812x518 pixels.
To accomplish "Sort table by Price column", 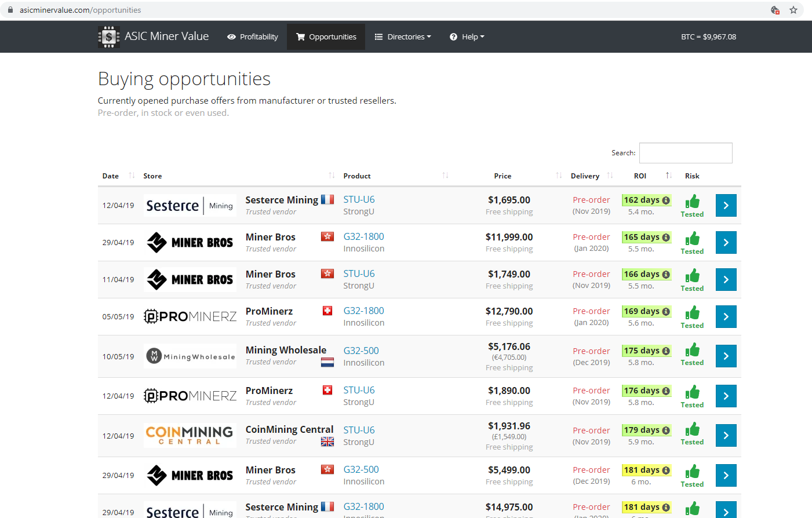I will coord(509,176).
